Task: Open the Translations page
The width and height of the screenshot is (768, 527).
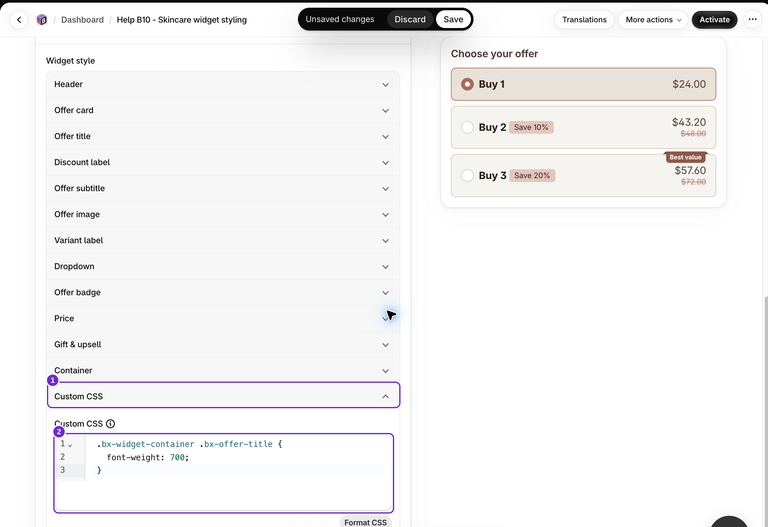Action: coord(584,20)
